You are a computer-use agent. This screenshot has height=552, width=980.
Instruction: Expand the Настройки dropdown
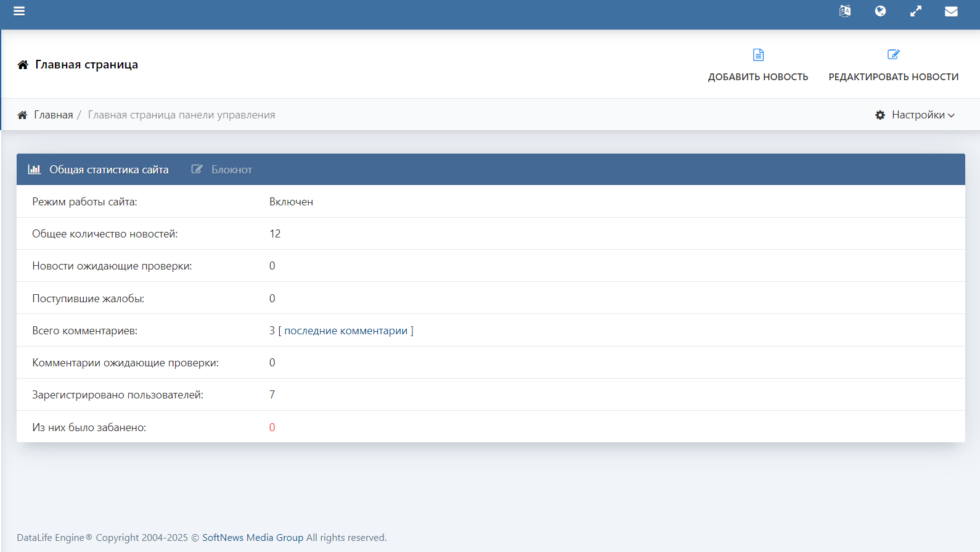click(x=918, y=115)
